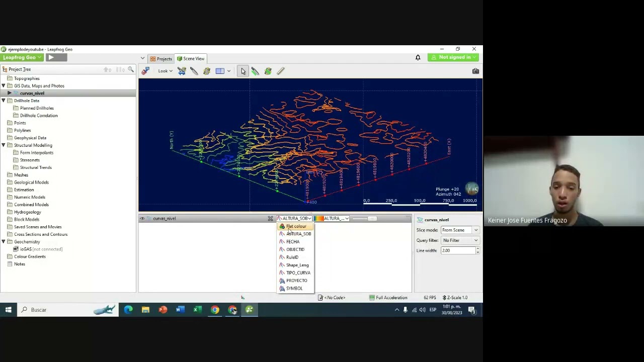Viewport: 644px width, 362px height.
Task: Click the Line width input field
Action: coord(458,250)
